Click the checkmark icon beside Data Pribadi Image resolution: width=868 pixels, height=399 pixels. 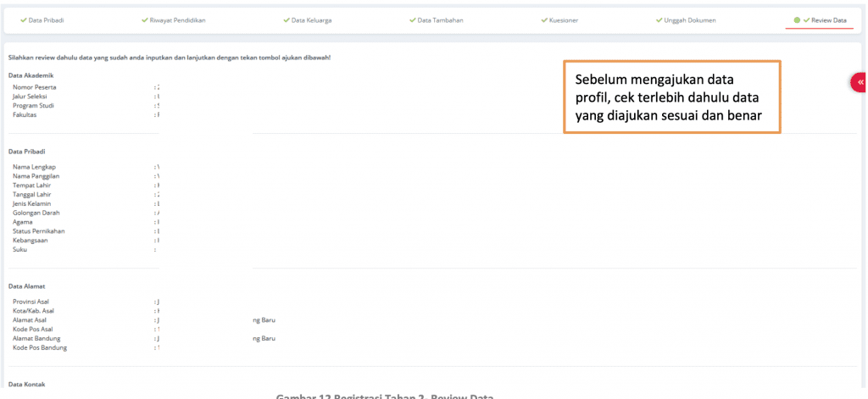[x=24, y=19]
